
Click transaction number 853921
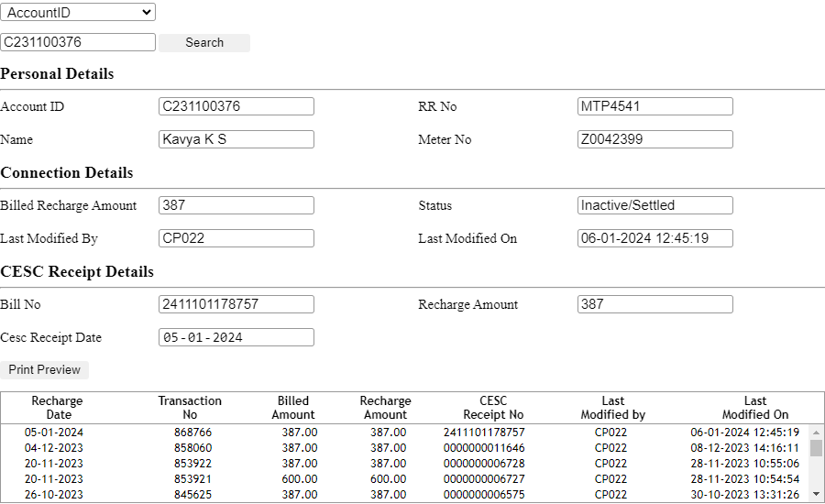193,479
